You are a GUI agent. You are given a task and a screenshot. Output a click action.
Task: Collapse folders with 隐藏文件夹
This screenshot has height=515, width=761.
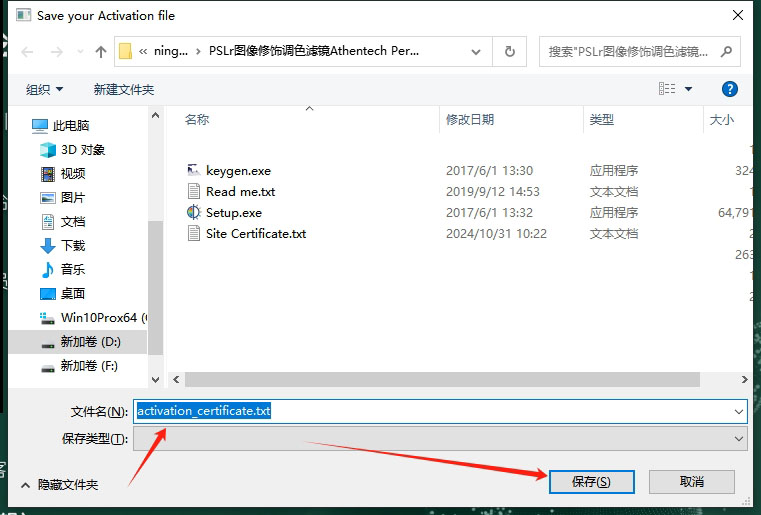point(60,484)
